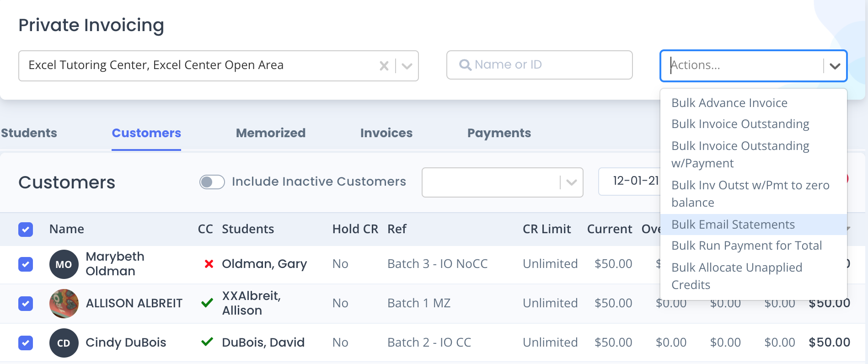Click the CC column header

click(x=205, y=229)
